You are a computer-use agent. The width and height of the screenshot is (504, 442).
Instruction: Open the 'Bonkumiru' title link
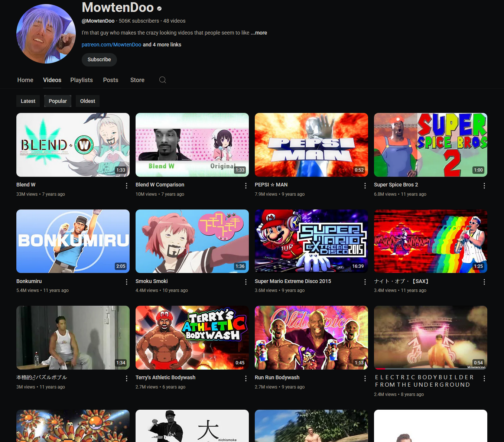pyautogui.click(x=29, y=281)
